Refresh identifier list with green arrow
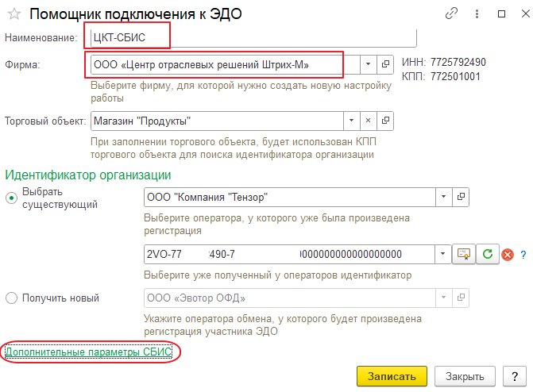 (488, 254)
